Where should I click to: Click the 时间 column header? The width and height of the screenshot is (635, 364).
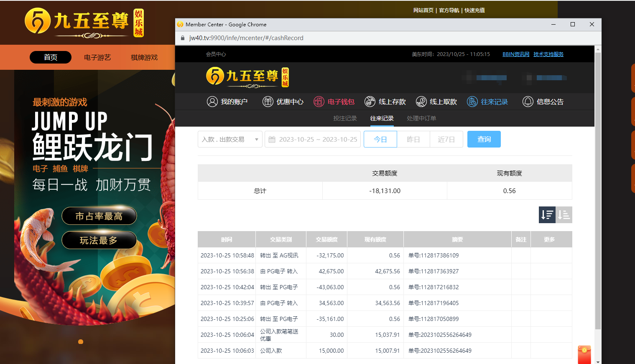[x=227, y=239]
